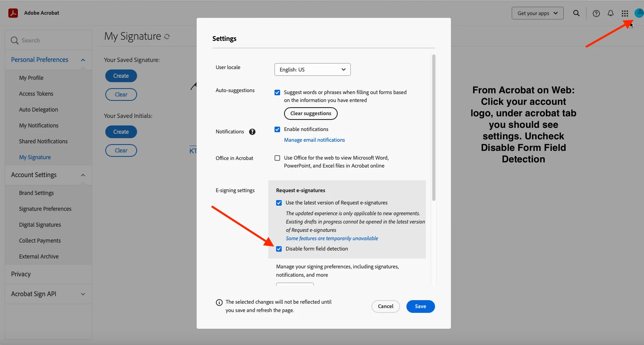Click Create under Your Saved Initials
644x345 pixels.
pyautogui.click(x=121, y=132)
